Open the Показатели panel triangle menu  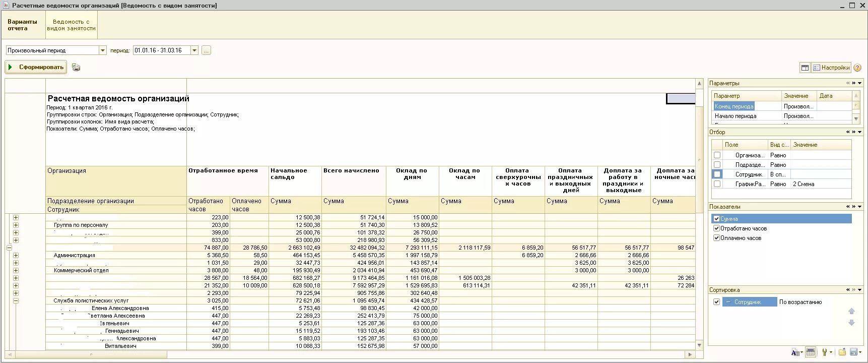860,207
